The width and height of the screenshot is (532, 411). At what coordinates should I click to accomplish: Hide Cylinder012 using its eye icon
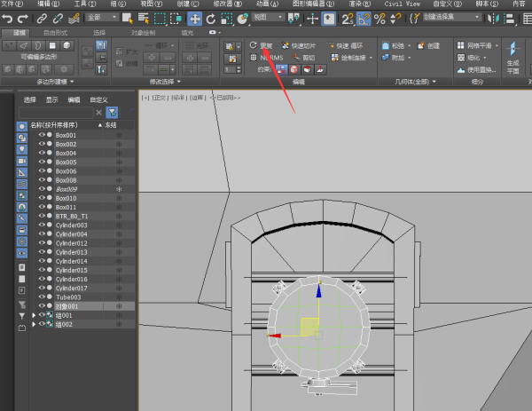pos(42,243)
